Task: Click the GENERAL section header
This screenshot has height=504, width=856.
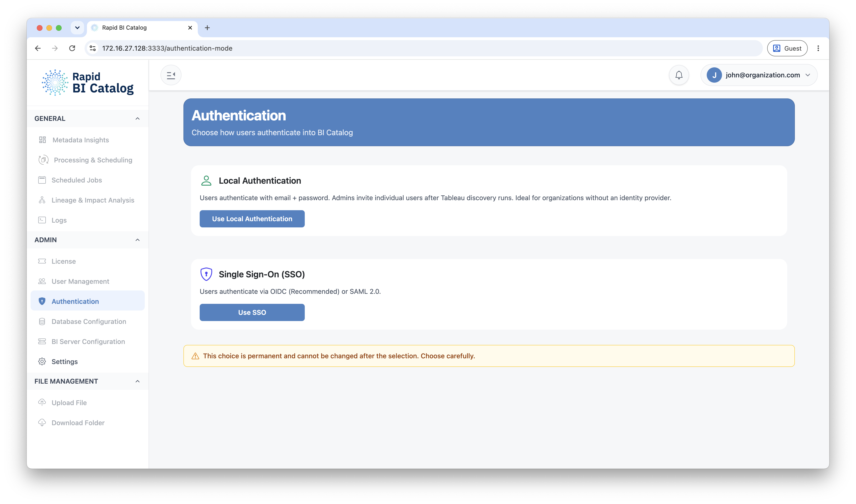Action: (88, 118)
